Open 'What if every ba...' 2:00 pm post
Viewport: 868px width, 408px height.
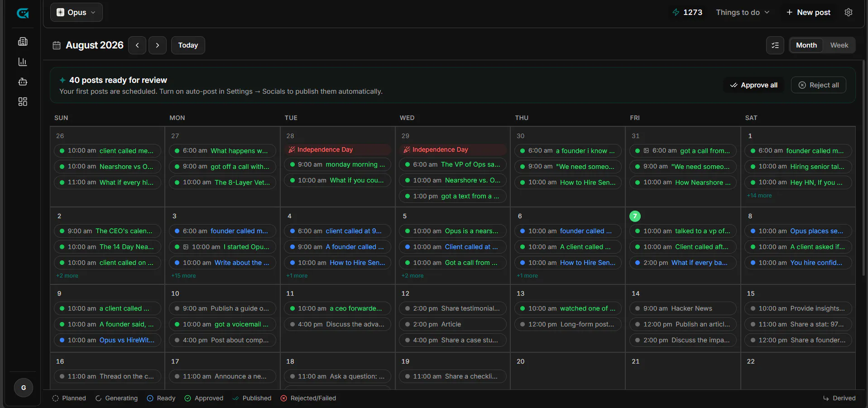(x=683, y=263)
